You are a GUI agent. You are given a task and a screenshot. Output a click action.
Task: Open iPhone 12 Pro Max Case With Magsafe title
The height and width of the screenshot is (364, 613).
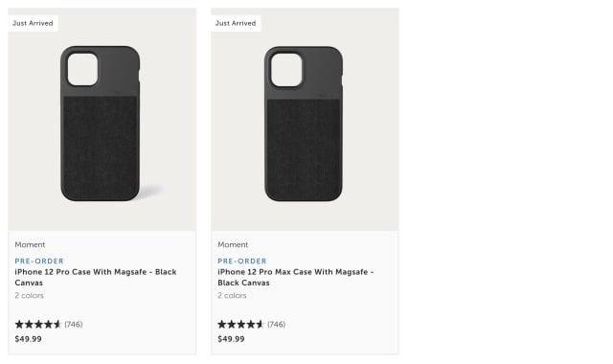(x=296, y=277)
